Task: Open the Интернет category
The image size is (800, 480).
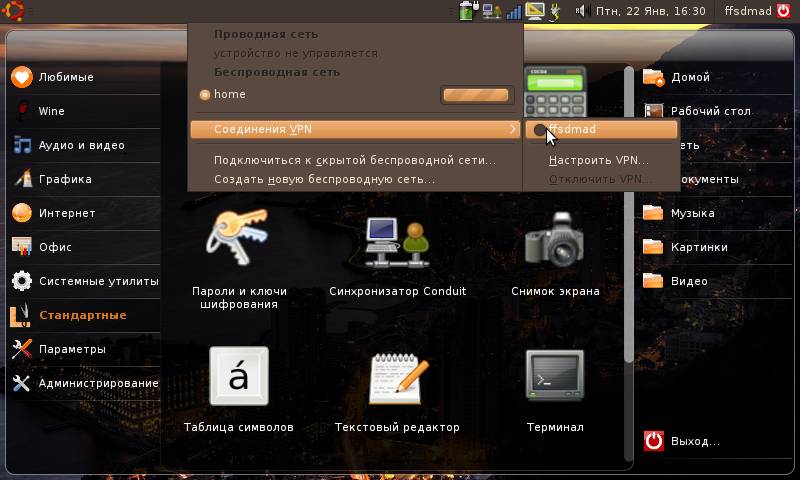Action: (84, 213)
